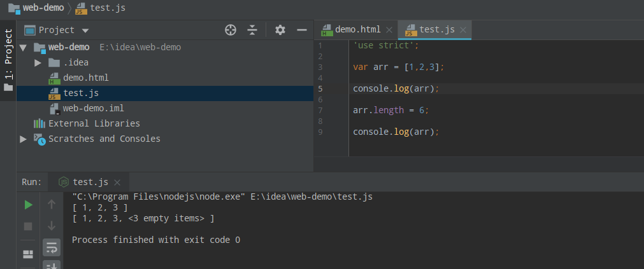Click on 'use strict' code line
This screenshot has width=644, height=269.
pos(385,46)
